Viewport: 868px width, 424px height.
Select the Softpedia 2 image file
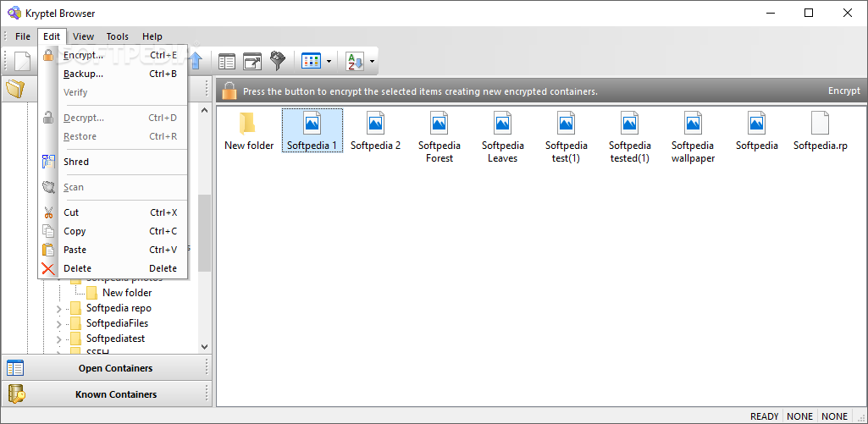(x=375, y=130)
